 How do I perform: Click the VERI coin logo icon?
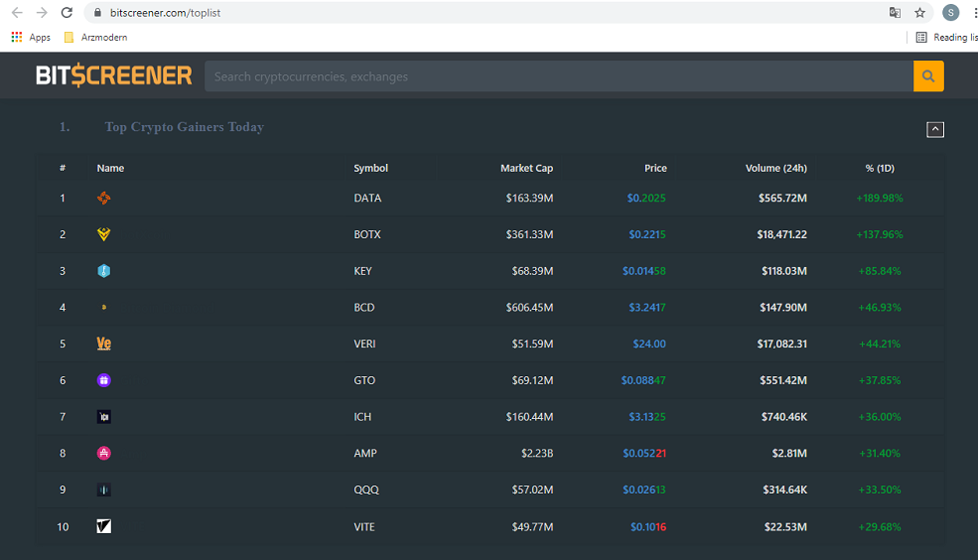[x=103, y=344]
